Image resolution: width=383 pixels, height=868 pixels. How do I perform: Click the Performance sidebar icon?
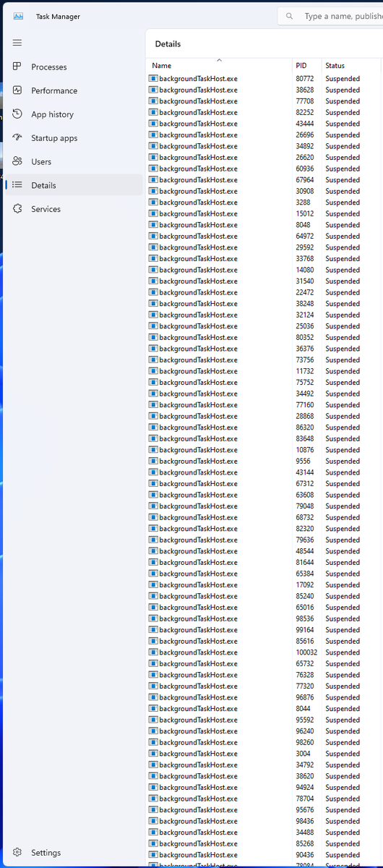tap(17, 90)
